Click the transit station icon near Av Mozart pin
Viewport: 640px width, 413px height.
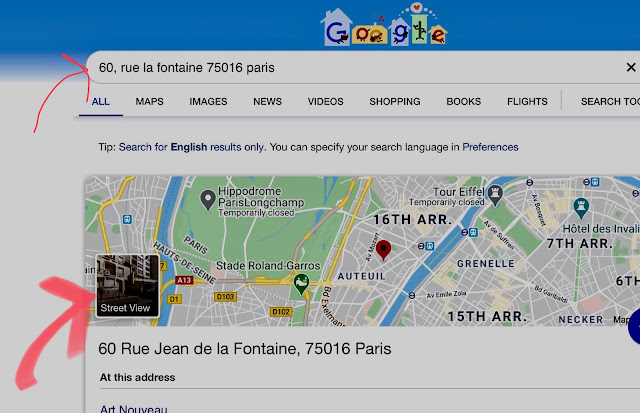point(429,246)
